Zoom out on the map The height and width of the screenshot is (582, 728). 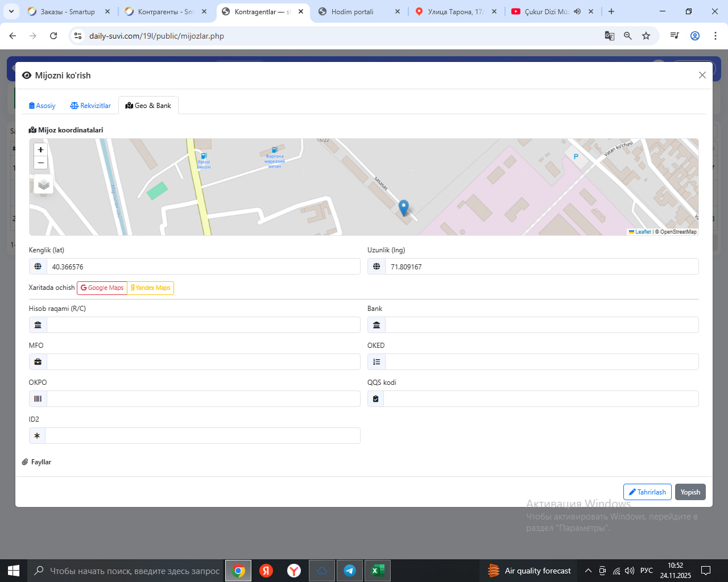[x=40, y=163]
